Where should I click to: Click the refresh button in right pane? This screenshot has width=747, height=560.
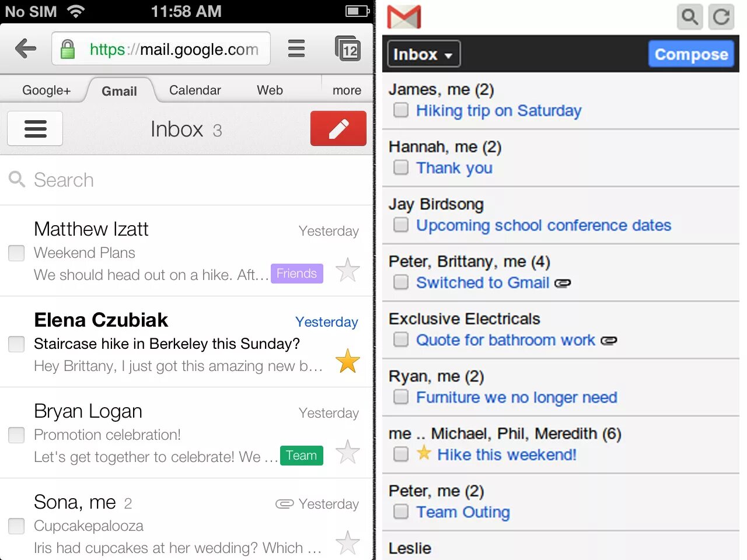point(721,17)
